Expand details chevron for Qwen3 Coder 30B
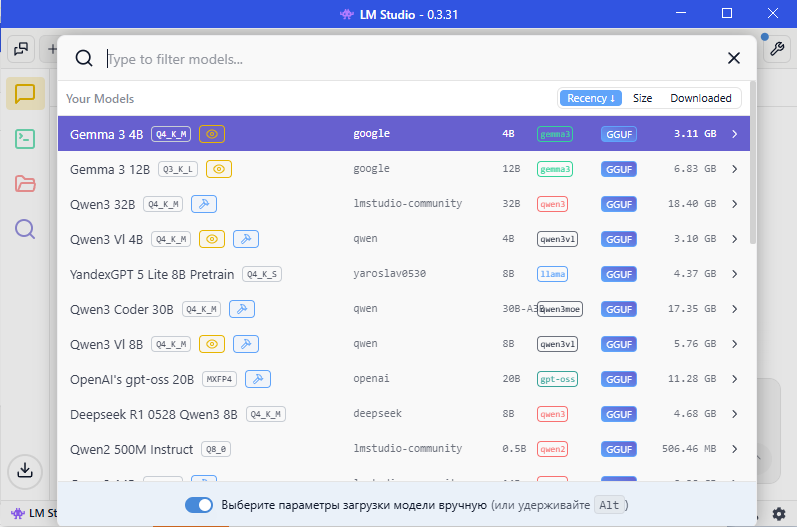This screenshot has width=797, height=527. [x=735, y=309]
